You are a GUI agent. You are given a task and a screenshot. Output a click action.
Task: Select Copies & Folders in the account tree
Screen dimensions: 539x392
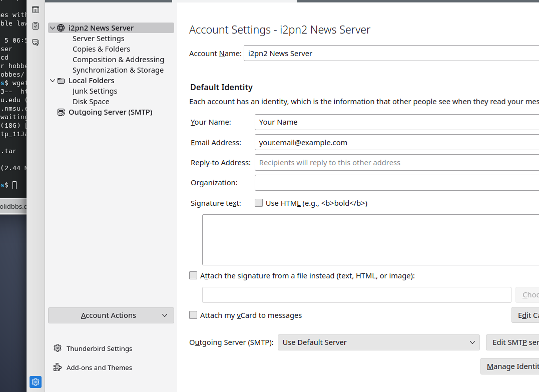coord(102,49)
